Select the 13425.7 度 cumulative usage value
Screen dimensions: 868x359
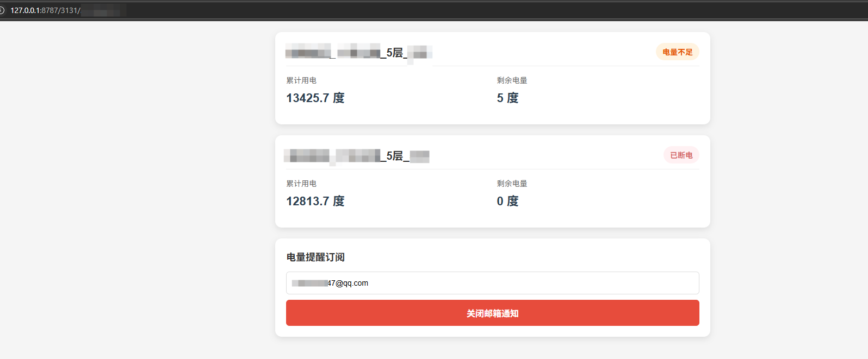pyautogui.click(x=315, y=98)
